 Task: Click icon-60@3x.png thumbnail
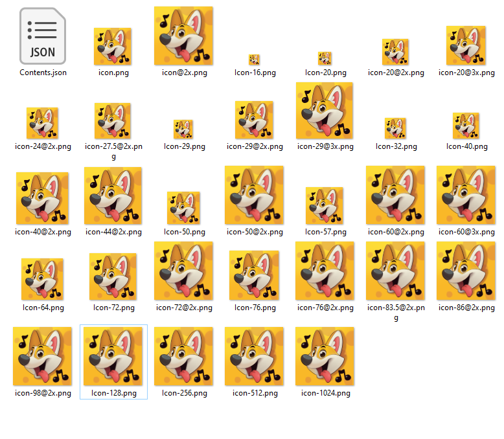pos(466,195)
